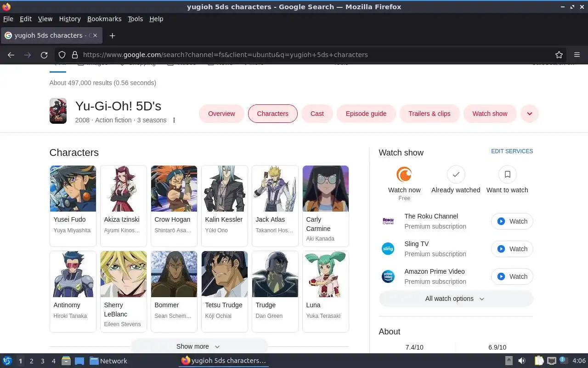
Task: Select the Cast chip
Action: coord(317,114)
